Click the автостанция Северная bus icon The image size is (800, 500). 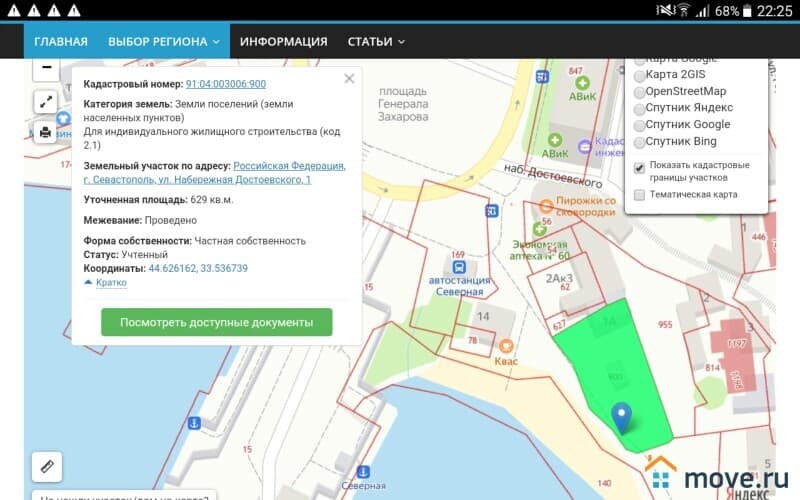coord(458,268)
